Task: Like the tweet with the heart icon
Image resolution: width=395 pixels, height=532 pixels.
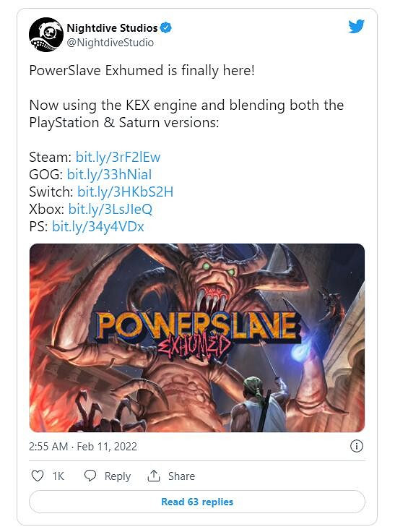Action: [x=38, y=476]
